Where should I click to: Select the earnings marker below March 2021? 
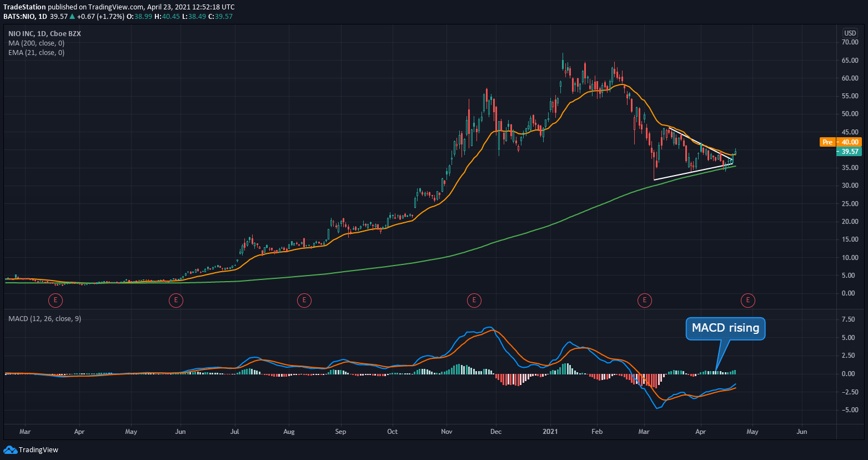644,300
